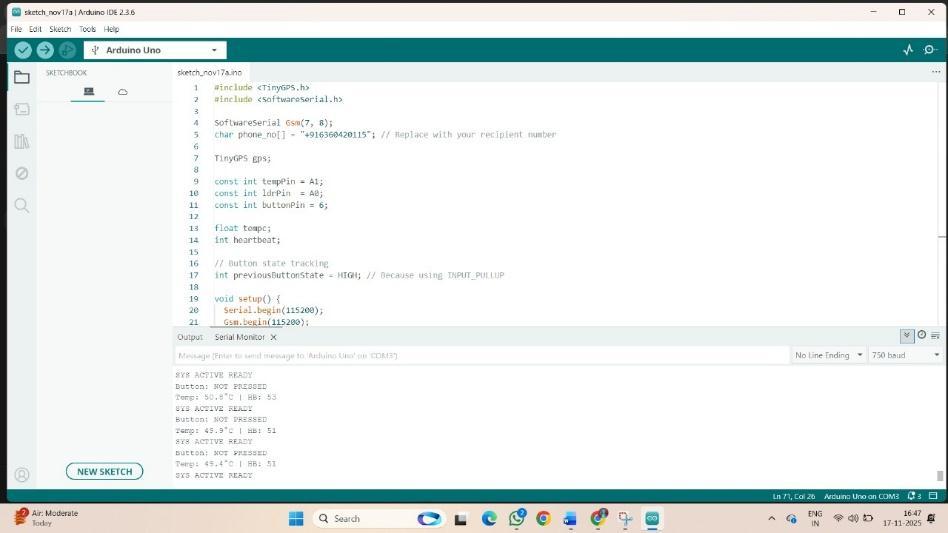Viewport: 948px width, 533px height.
Task: Clear the Serial Monitor output
Action: click(935, 335)
